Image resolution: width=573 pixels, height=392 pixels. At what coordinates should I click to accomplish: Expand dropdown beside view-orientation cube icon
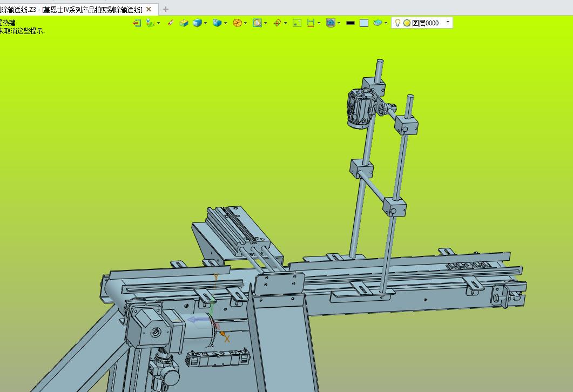(x=225, y=23)
